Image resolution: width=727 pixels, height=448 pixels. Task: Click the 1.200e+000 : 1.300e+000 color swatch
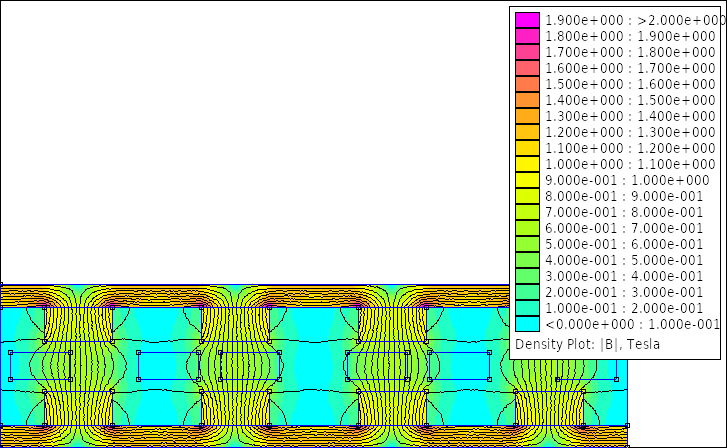[527, 132]
